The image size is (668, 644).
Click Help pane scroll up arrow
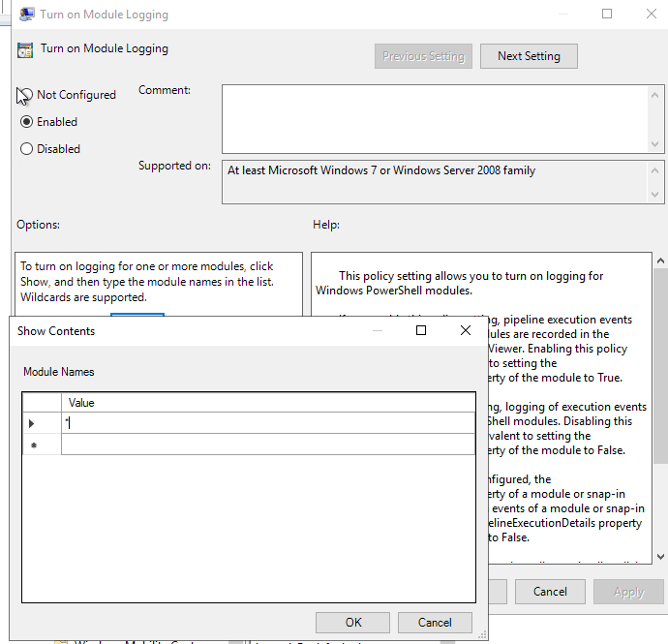[x=660, y=261]
